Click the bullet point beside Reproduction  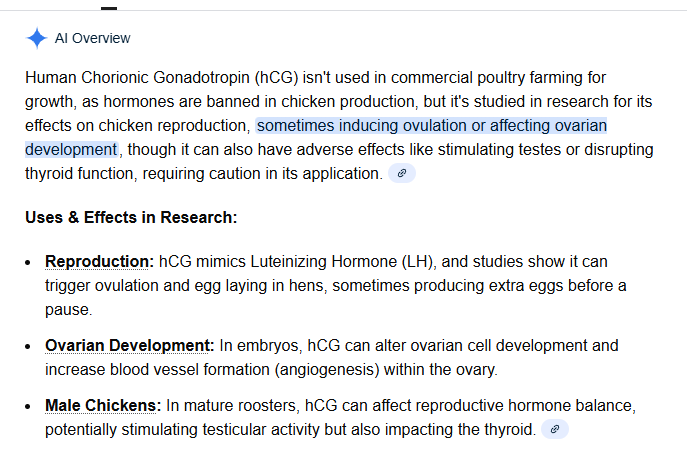click(x=31, y=263)
